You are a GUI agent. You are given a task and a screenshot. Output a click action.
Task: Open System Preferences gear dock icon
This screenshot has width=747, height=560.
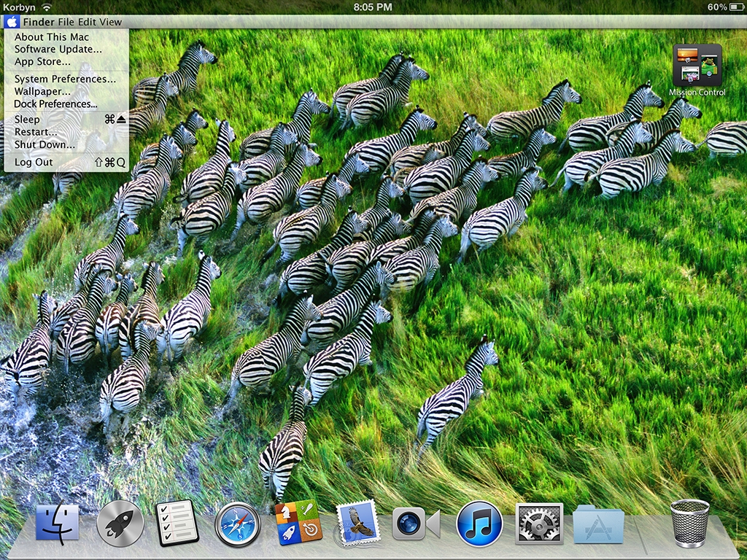tap(539, 524)
